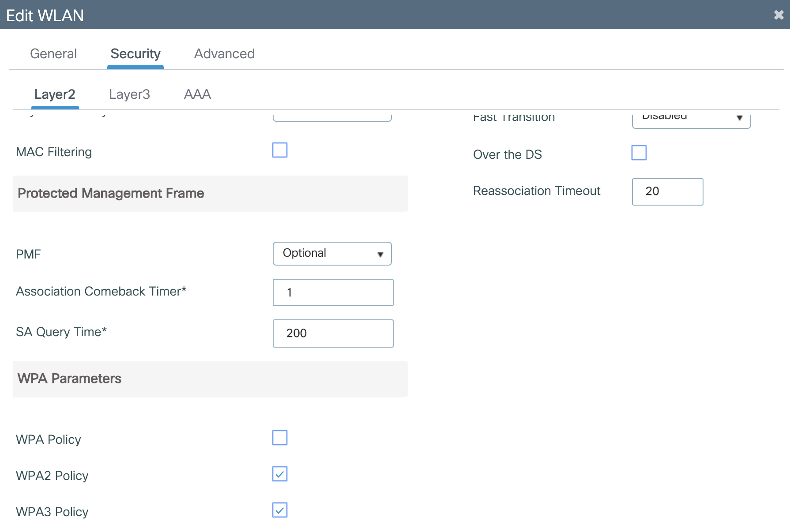Select the Layer2 sub-tab
The image size is (790, 532).
(55, 94)
